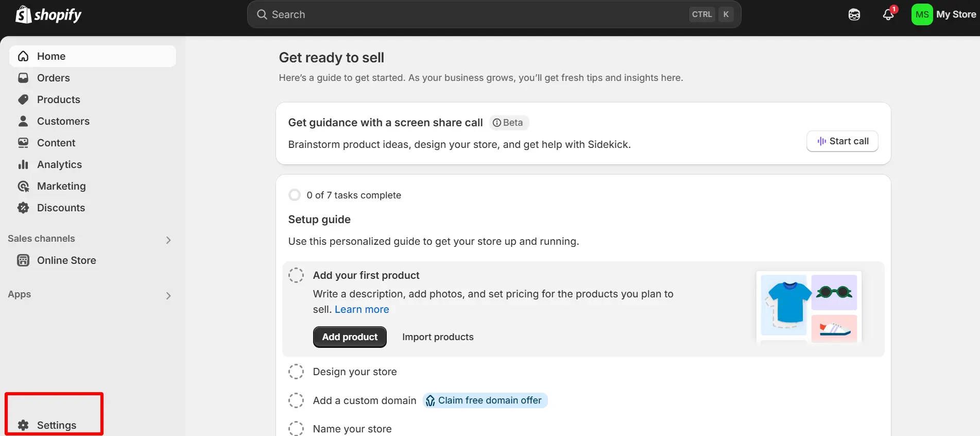Click the Analytics bar chart icon

(x=23, y=164)
